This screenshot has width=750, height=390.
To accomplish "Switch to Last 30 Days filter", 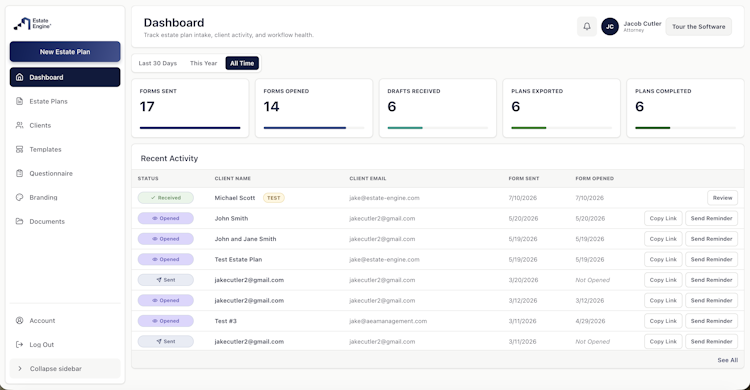I will 158,63.
